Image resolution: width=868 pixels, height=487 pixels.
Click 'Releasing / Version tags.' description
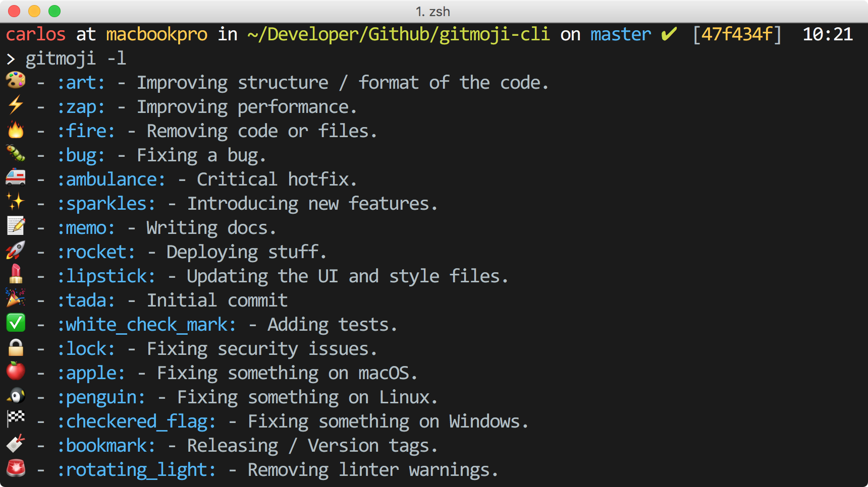(312, 446)
